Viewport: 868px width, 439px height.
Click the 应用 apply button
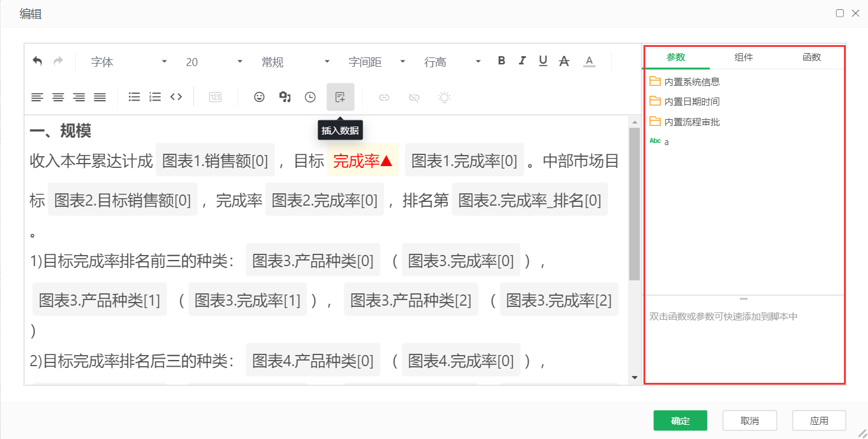819,420
